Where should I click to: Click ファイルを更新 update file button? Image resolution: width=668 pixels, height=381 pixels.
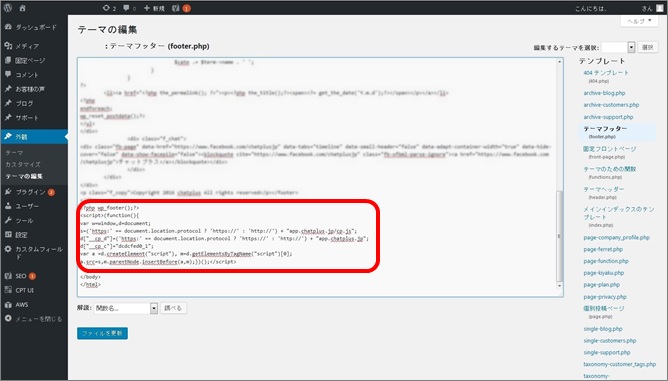pyautogui.click(x=102, y=333)
